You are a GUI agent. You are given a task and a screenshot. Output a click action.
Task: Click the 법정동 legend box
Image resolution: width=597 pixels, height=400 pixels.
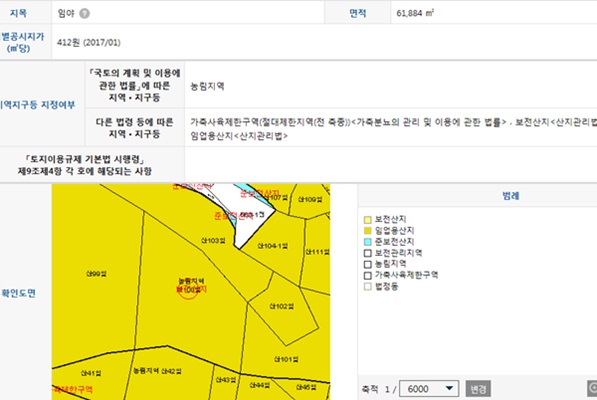point(367,287)
